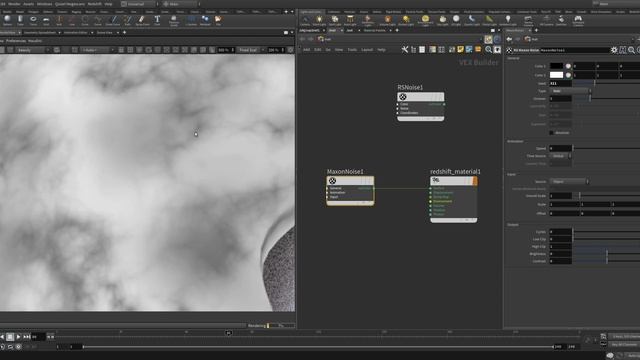
Task: Open network editor Add menu
Action: [306, 50]
